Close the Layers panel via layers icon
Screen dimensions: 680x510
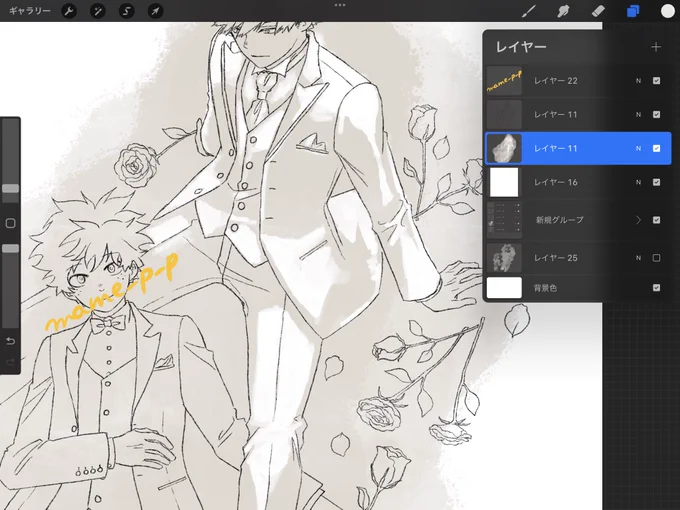(x=633, y=11)
